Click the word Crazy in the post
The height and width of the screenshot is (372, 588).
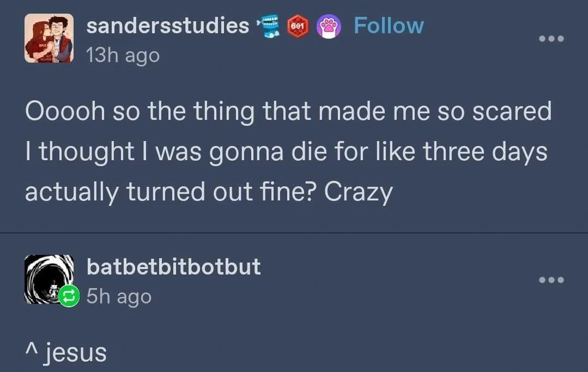(358, 192)
